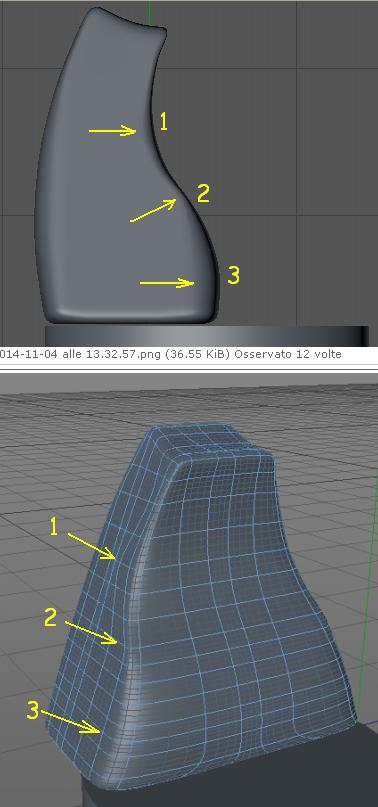The height and width of the screenshot is (807, 378).
Task: Click the cylindrical base under the smooth model
Action: click(207, 335)
